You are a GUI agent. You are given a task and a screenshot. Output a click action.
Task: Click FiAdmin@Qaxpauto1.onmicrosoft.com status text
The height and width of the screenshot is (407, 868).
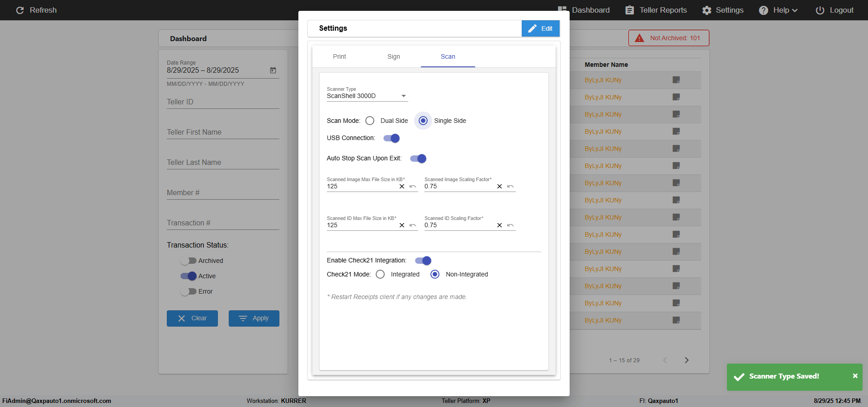pos(57,401)
